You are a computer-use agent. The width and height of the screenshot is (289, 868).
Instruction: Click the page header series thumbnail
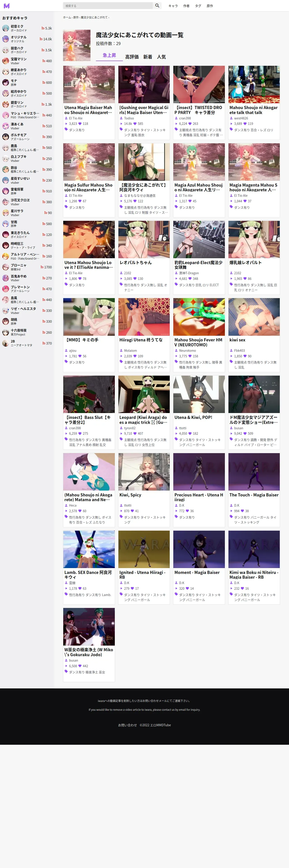[77, 45]
